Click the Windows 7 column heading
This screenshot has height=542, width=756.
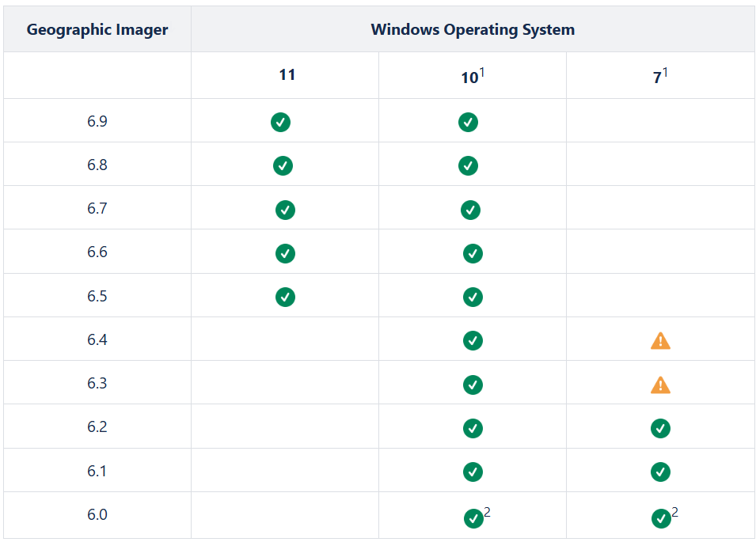pyautogui.click(x=660, y=76)
